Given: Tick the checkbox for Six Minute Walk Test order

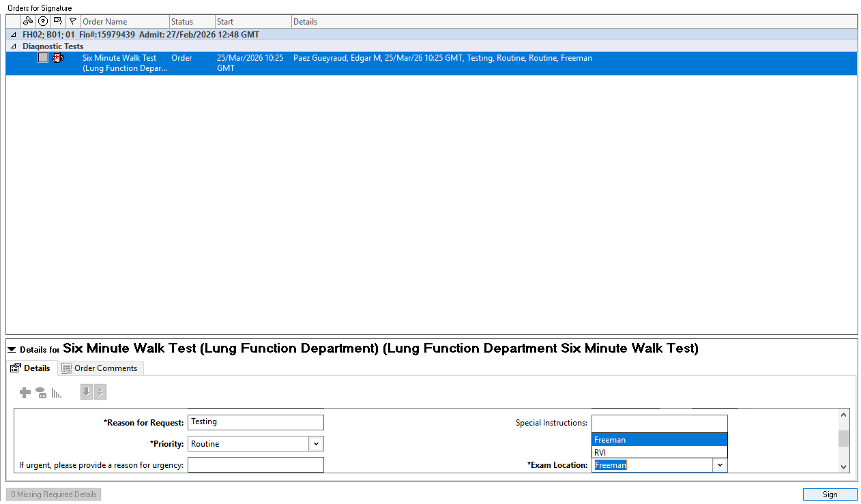Looking at the screenshot, I should click(43, 58).
